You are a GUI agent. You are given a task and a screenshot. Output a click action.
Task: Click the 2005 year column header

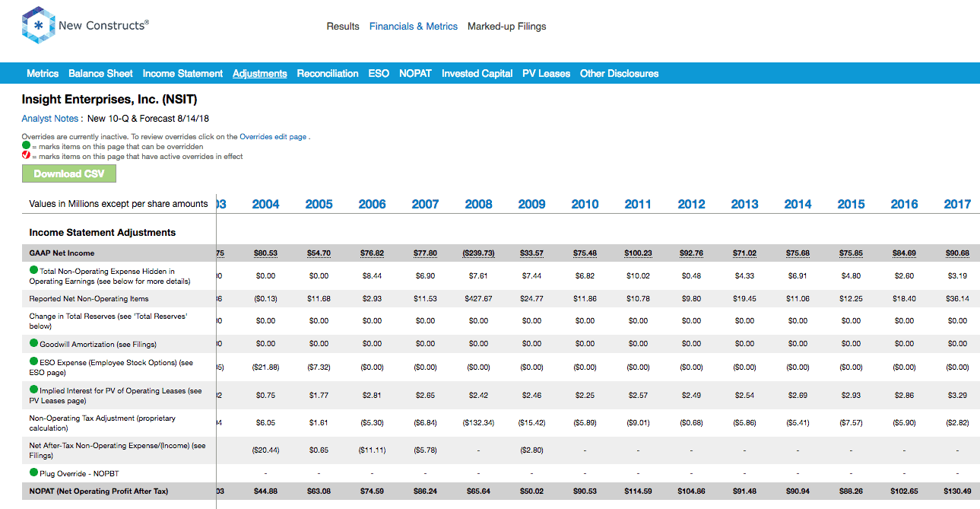point(319,204)
